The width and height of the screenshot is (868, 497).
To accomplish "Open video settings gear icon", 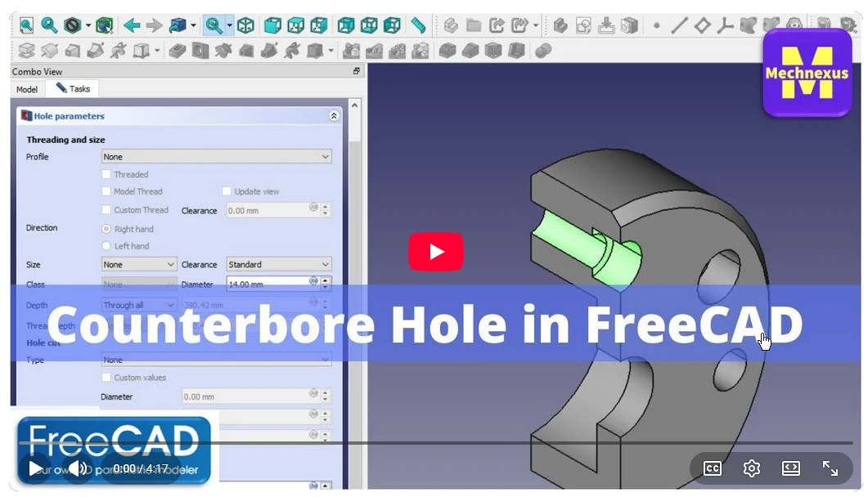I will [x=751, y=468].
